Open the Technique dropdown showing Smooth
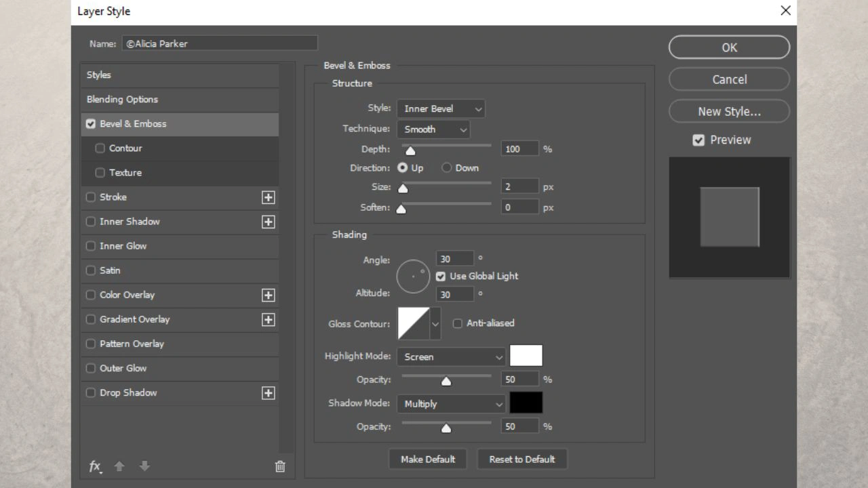Viewport: 868px width, 488px height. 433,129
